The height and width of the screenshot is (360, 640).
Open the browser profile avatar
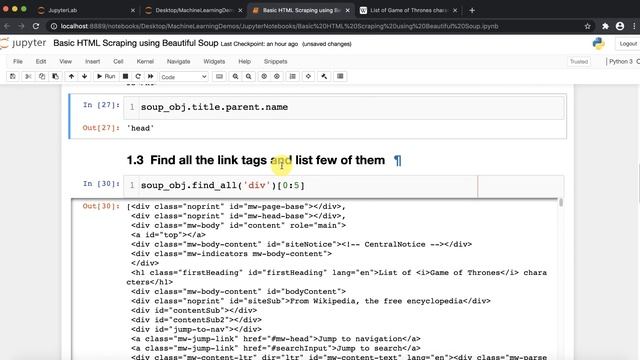pos(620,26)
